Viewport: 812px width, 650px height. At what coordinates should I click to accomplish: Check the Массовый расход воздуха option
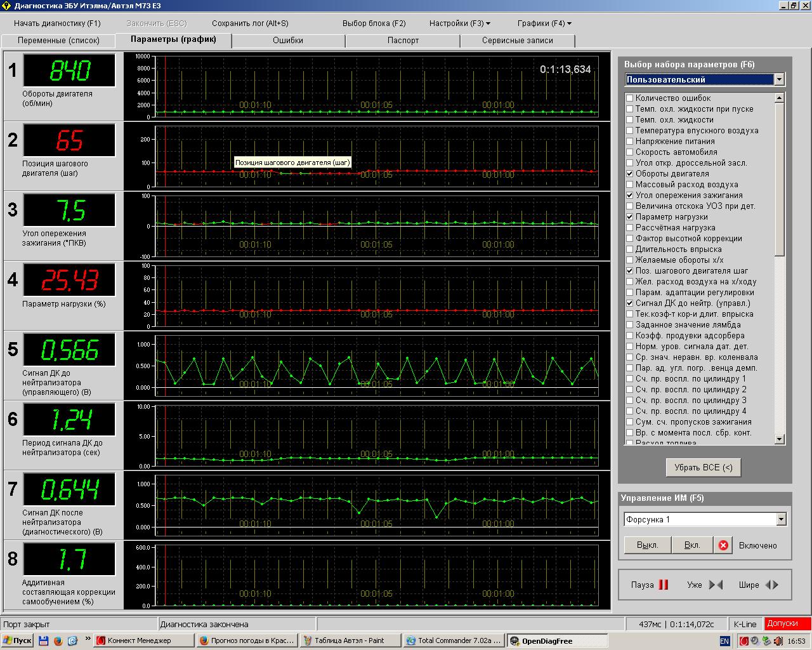tap(630, 185)
